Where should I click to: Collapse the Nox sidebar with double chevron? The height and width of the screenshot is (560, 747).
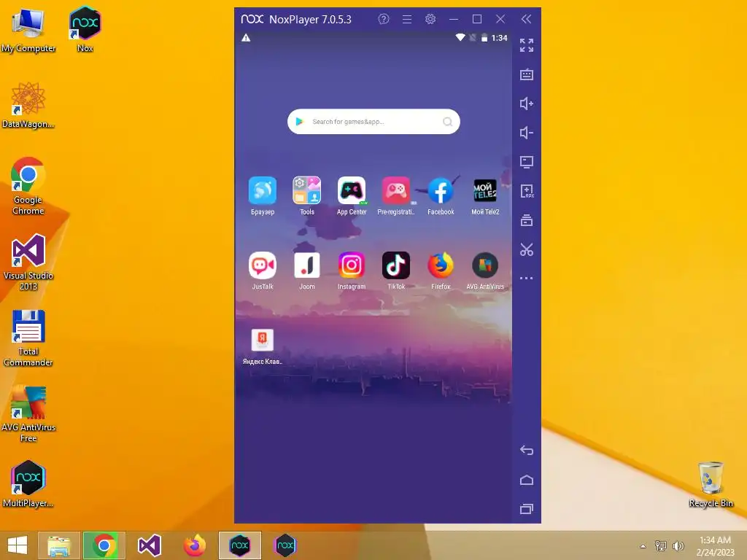[526, 19]
